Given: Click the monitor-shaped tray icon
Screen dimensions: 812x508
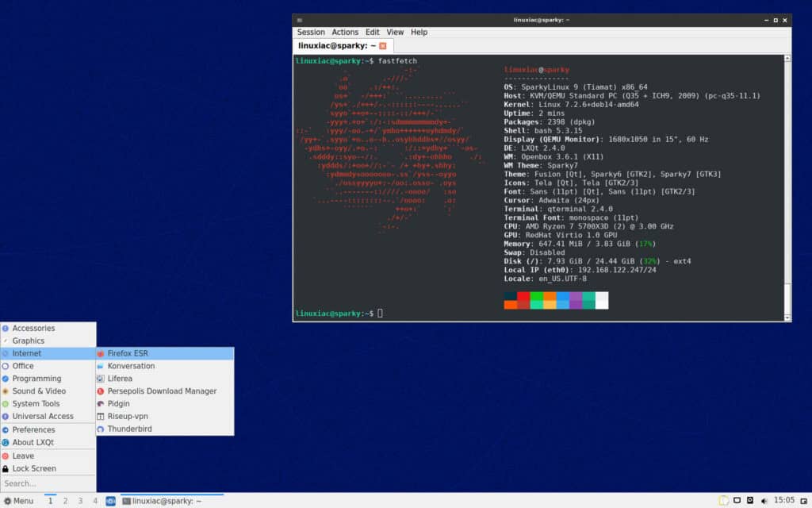Looking at the screenshot, I should click(737, 501).
